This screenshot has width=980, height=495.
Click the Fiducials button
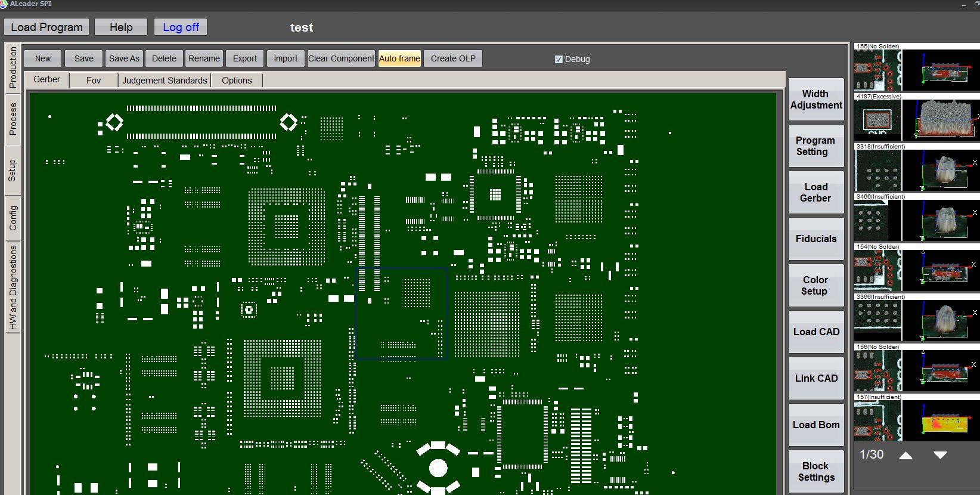815,239
